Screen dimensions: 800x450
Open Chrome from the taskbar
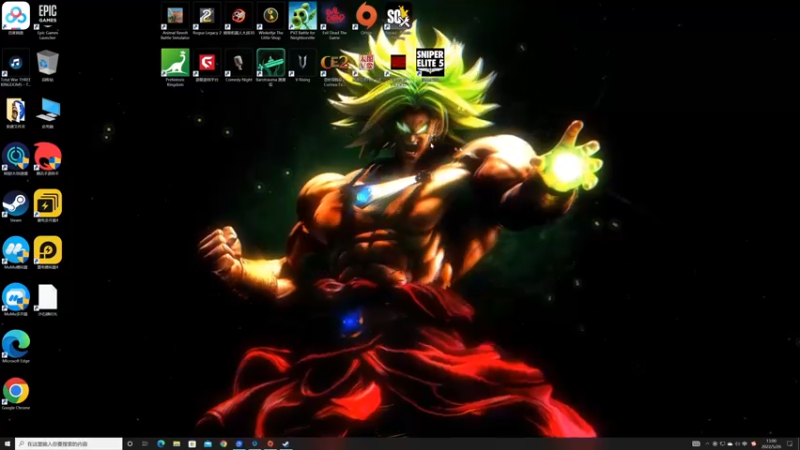(223, 444)
